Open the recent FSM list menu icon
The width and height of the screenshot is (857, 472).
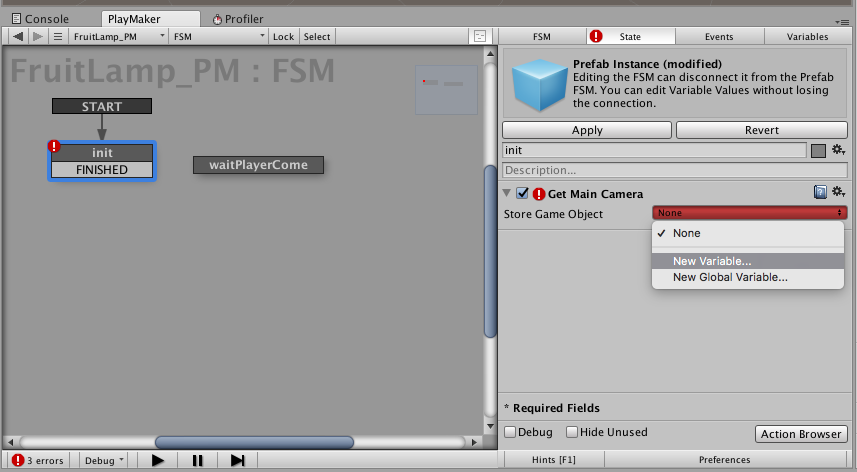[58, 37]
